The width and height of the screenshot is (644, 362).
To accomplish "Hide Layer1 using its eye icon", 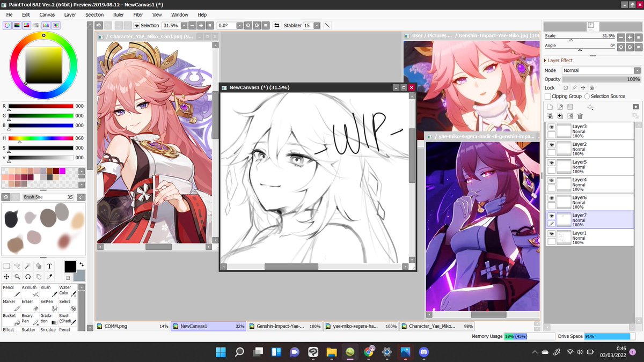I will click(551, 234).
